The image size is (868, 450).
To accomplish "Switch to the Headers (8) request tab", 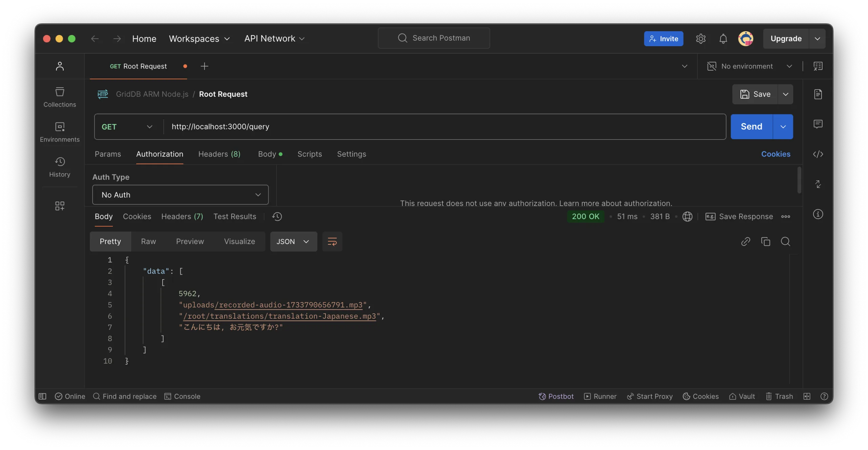I will (x=219, y=154).
